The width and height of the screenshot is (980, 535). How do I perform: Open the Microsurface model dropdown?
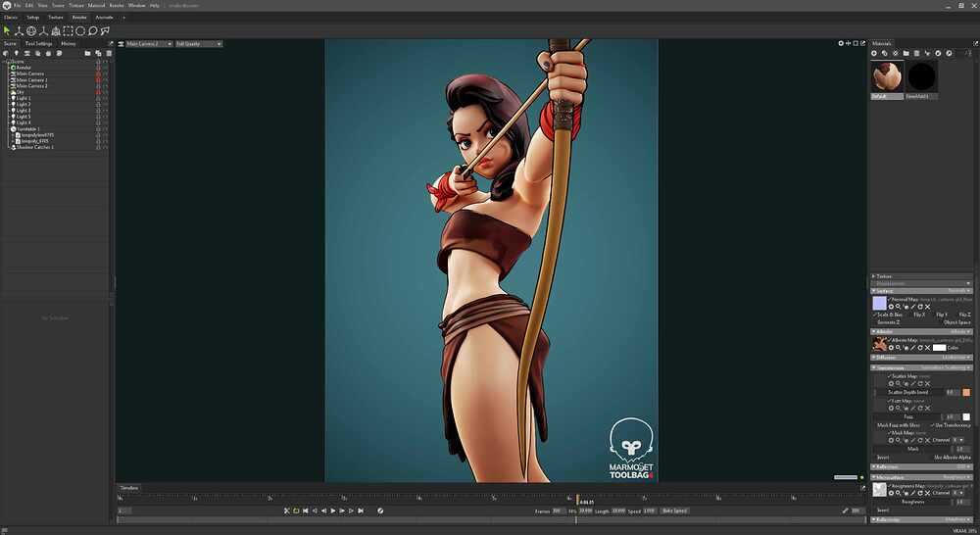point(956,477)
